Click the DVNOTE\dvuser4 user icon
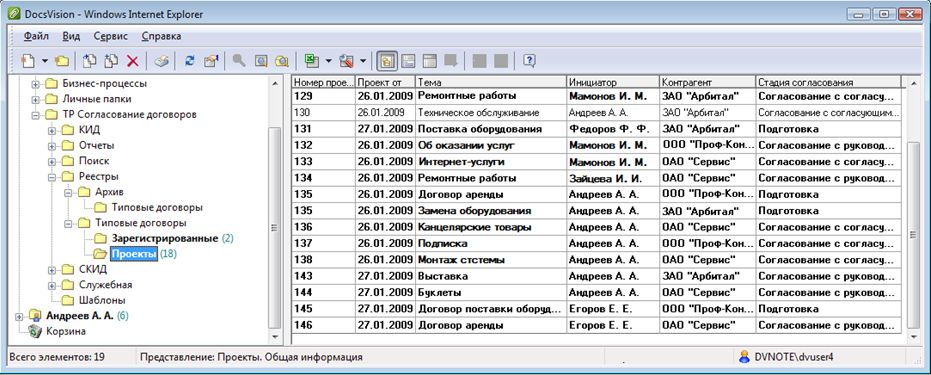The image size is (931, 375). (x=744, y=357)
